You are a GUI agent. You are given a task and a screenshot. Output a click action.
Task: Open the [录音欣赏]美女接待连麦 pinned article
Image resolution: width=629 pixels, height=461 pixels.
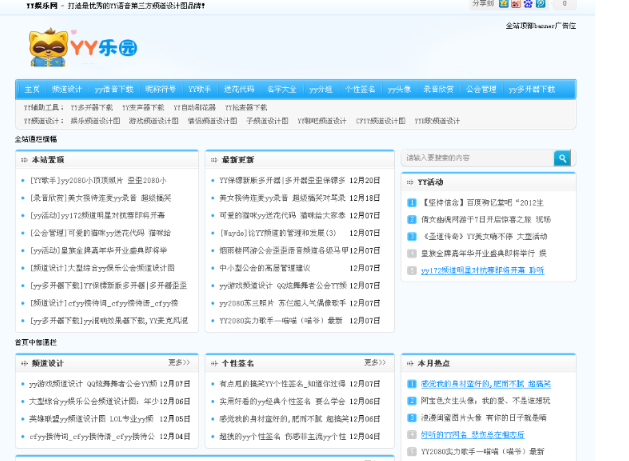coord(101,198)
